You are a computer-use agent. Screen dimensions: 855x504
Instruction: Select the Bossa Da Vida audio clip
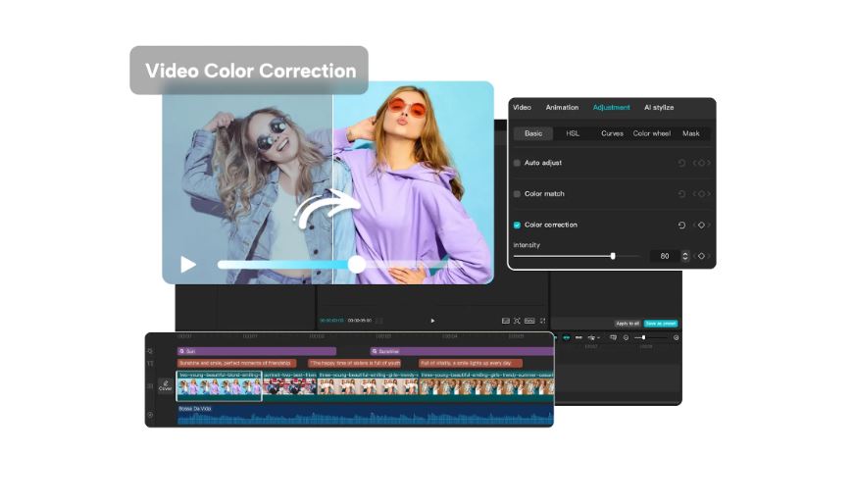click(366, 415)
